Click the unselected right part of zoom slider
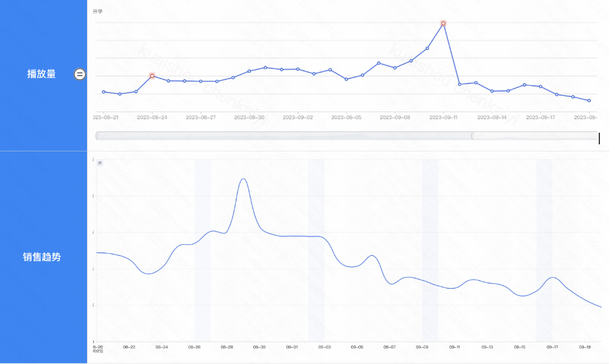The image size is (609, 364). tap(535, 136)
